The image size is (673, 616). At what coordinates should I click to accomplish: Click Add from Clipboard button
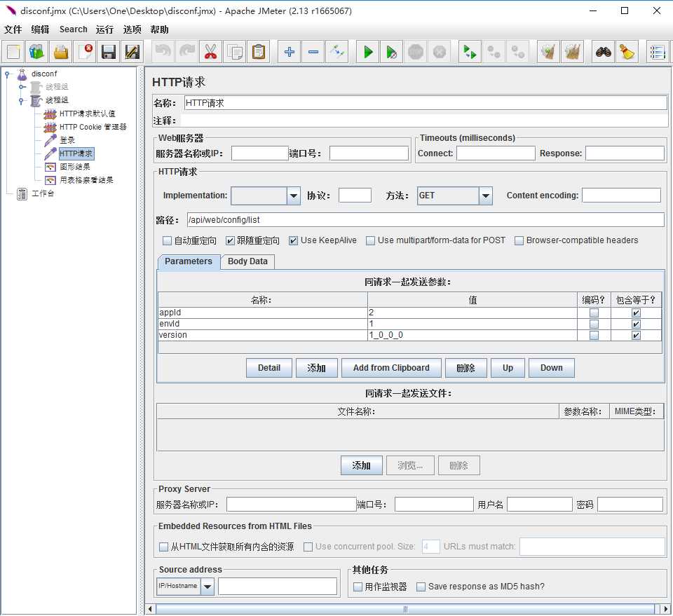(391, 368)
